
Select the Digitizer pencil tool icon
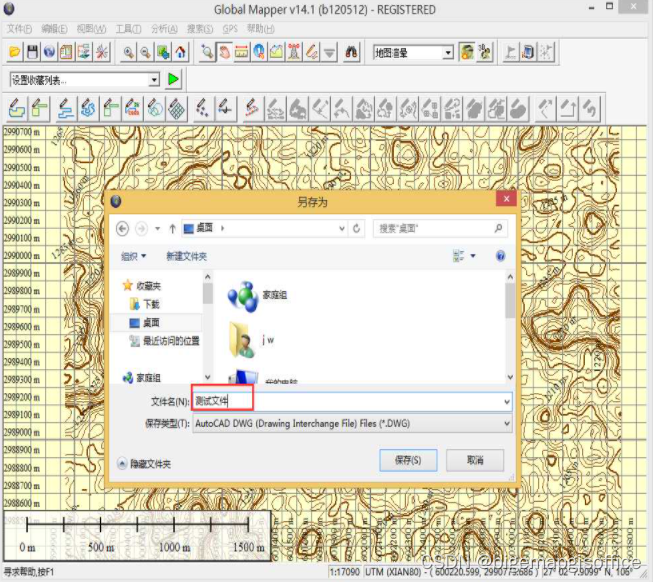(x=312, y=52)
